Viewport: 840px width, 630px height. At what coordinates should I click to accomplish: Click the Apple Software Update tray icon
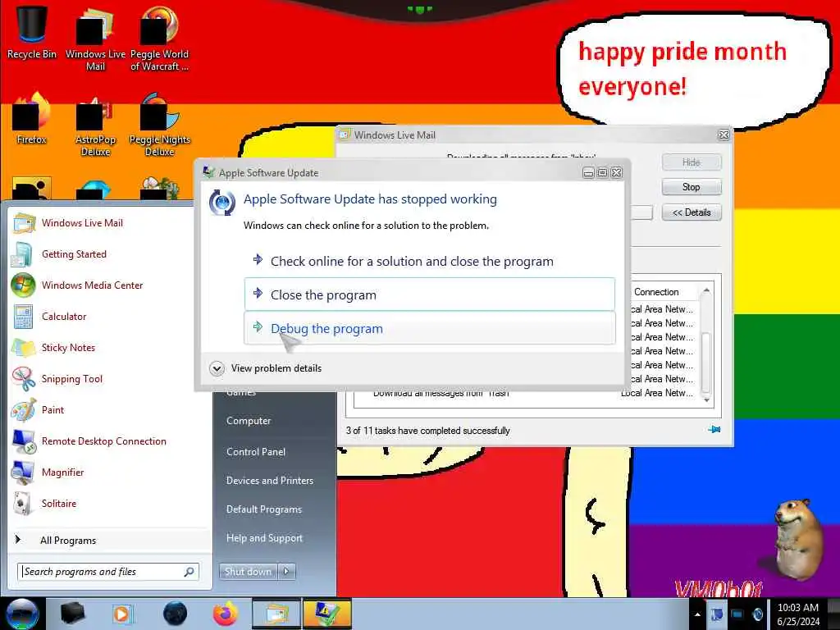(757, 614)
